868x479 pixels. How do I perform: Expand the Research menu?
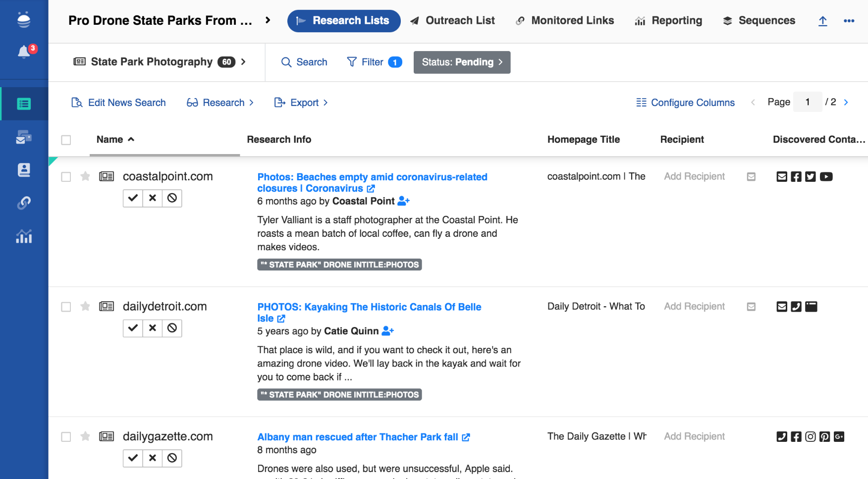220,103
